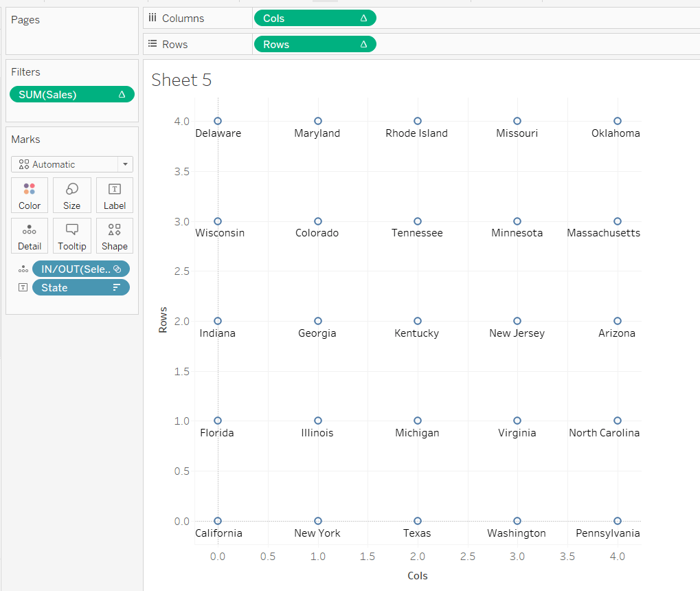The image size is (700, 591).
Task: Click the Detail marks button
Action: click(30, 236)
